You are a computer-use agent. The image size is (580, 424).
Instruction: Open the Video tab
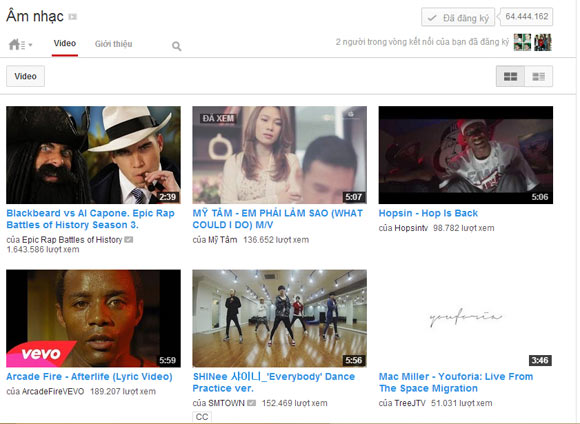(65, 44)
